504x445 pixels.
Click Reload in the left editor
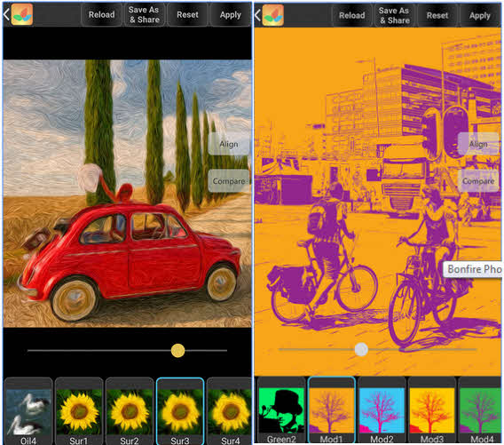101,14
